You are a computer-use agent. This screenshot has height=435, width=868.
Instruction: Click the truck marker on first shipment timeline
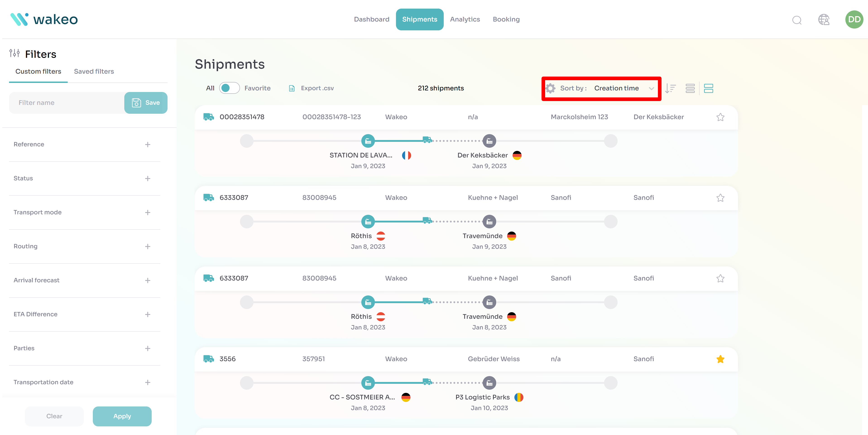(x=427, y=140)
